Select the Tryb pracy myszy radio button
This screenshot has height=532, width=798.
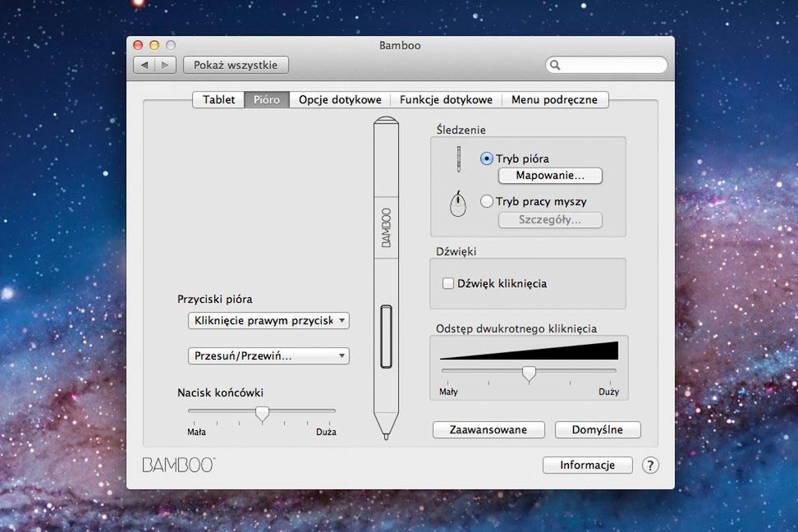pos(487,202)
